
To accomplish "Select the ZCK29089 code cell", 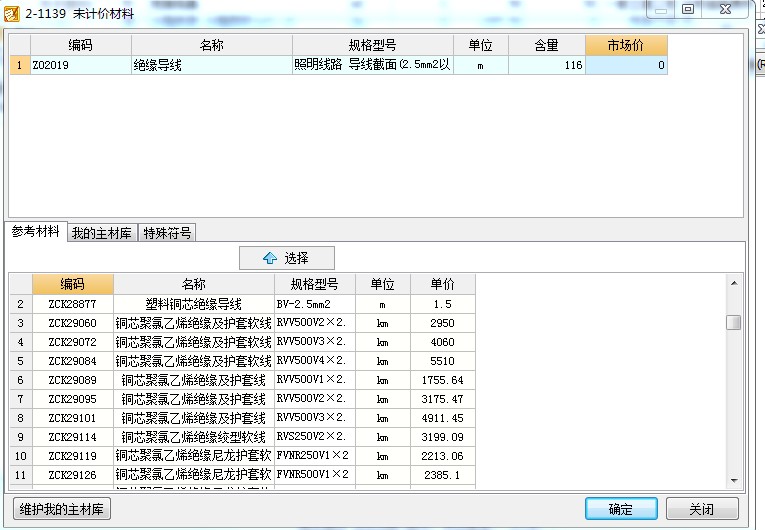I will [73, 380].
